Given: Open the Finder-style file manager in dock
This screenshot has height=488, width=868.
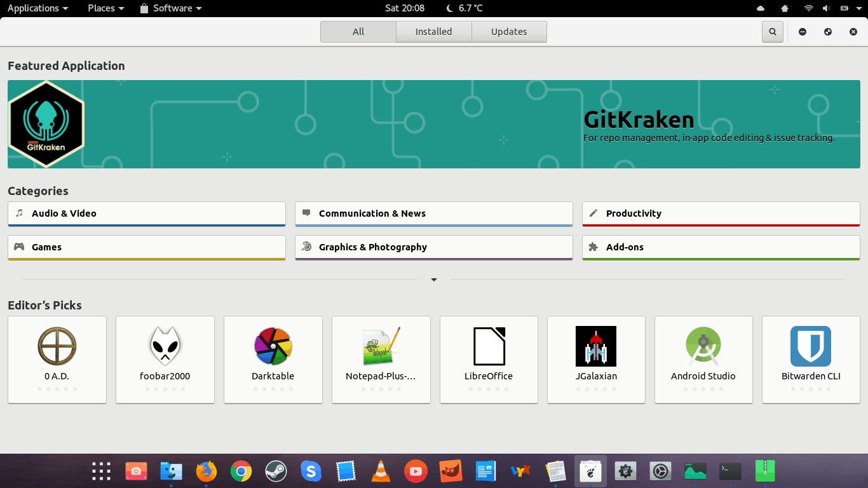Looking at the screenshot, I should click(171, 471).
